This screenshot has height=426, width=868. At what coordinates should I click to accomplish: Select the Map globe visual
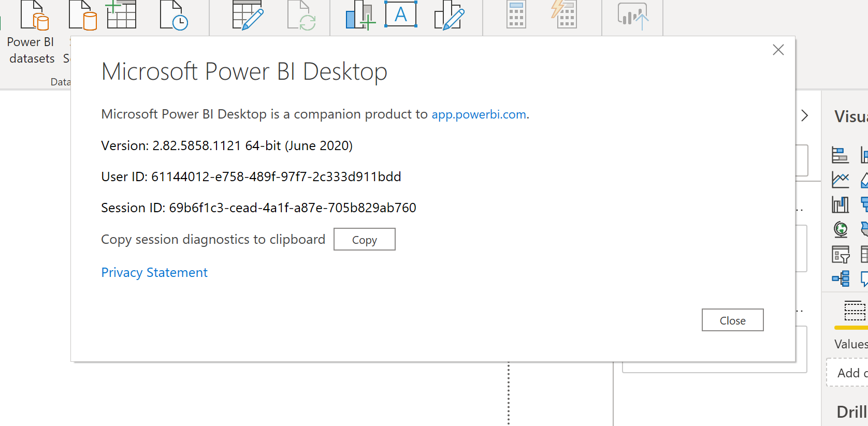(840, 229)
